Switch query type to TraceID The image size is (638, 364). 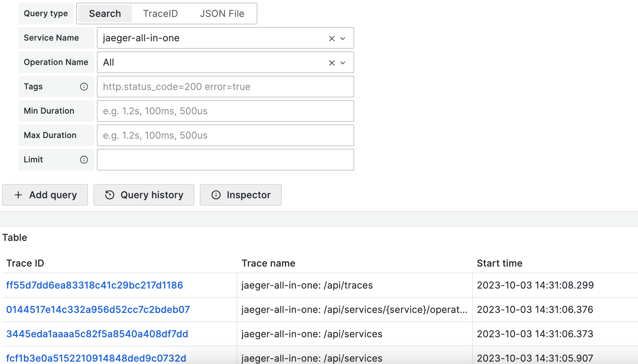pos(161,14)
